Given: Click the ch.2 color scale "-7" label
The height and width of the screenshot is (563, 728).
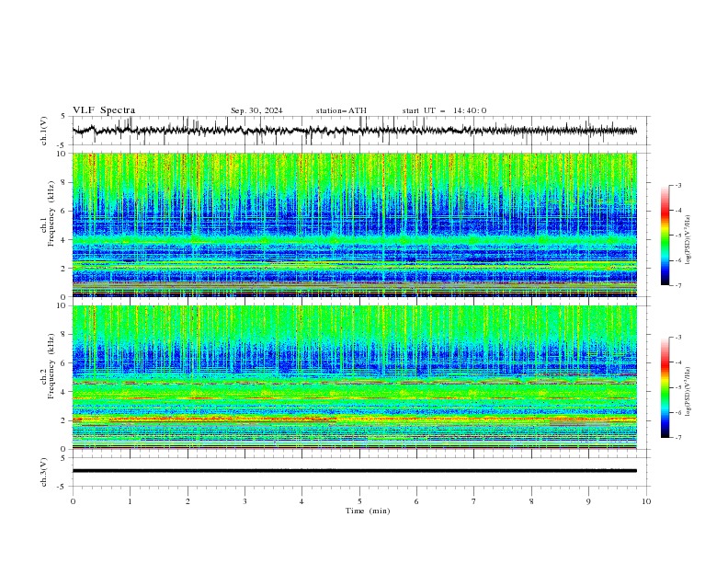Looking at the screenshot, I should [x=677, y=437].
